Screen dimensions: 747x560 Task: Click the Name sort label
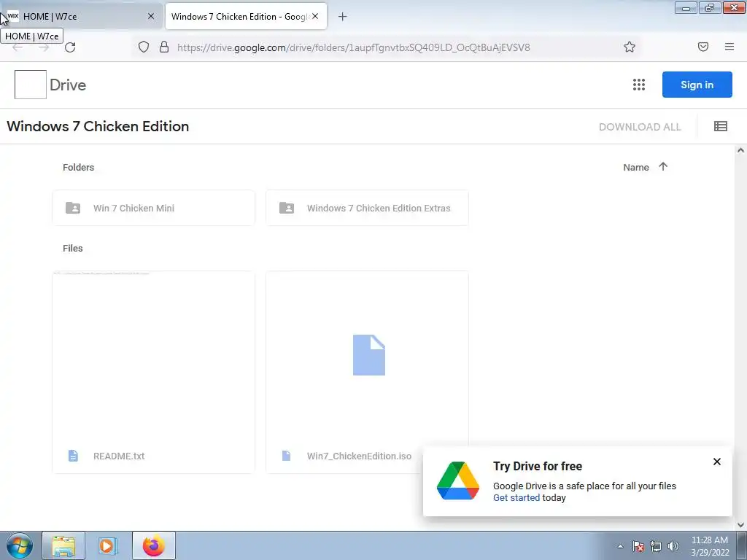click(x=636, y=167)
